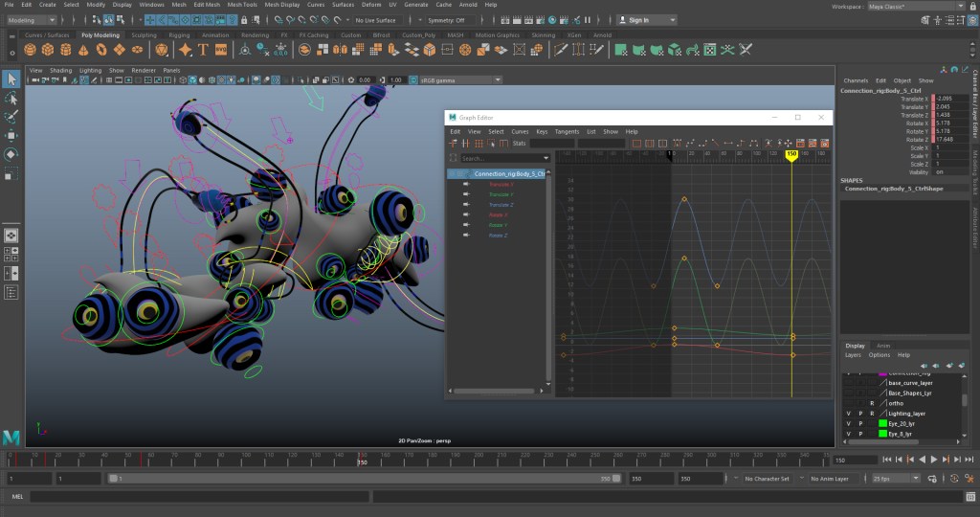Create a polygon sphere from the shelf
Screen dimensions: 980x517
pyautogui.click(x=31, y=49)
